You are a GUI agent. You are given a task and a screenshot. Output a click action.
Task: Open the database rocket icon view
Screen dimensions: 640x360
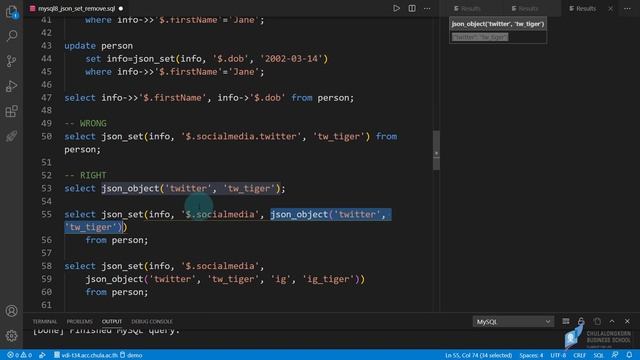click(11, 136)
